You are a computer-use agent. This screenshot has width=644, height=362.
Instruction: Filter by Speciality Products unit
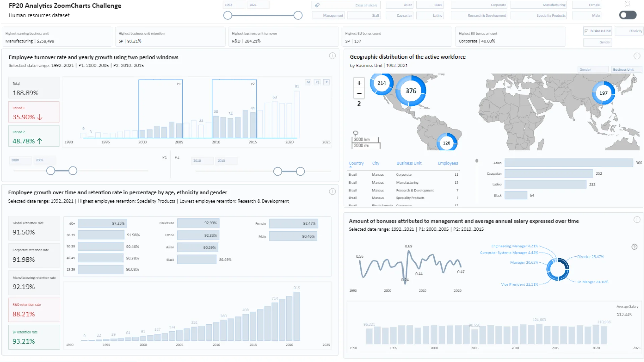coord(538,15)
